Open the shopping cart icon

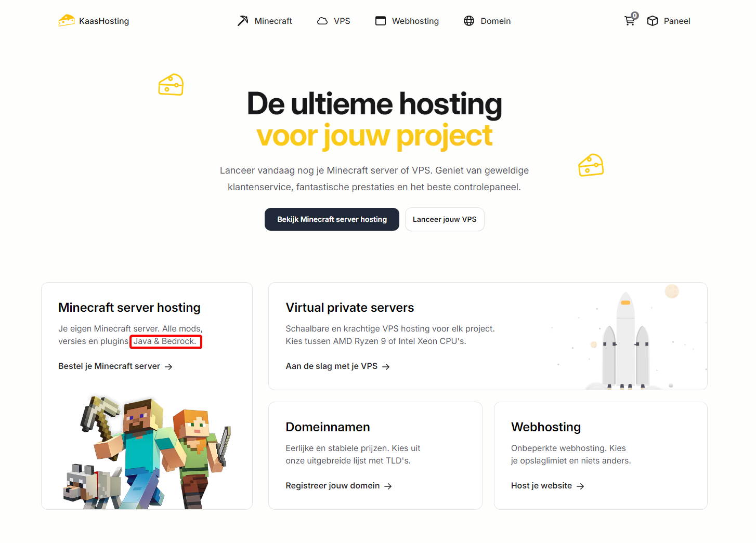click(x=630, y=21)
